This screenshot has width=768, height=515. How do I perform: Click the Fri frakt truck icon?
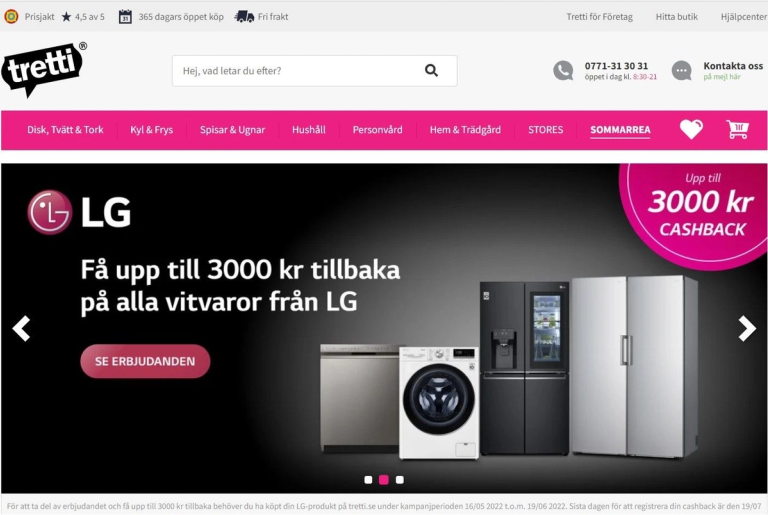pyautogui.click(x=244, y=17)
